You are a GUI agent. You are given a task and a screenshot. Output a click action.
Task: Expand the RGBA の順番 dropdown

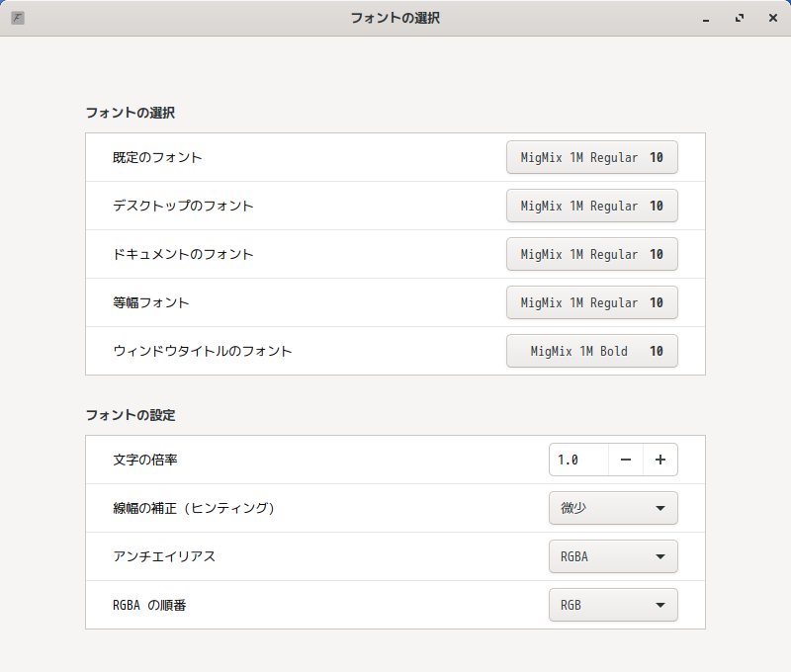point(613,605)
